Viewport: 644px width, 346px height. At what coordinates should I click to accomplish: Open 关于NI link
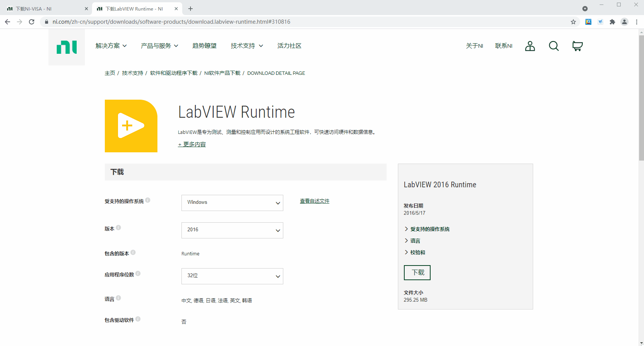pos(475,46)
